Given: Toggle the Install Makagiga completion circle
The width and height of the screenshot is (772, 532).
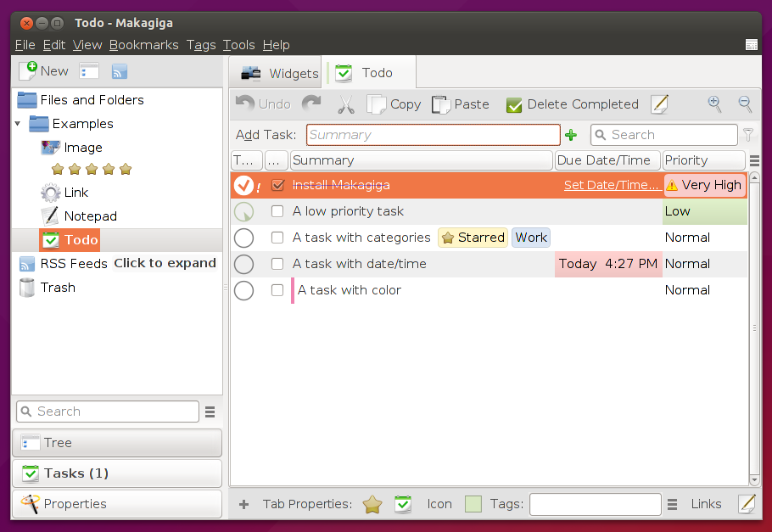Looking at the screenshot, I should point(243,185).
